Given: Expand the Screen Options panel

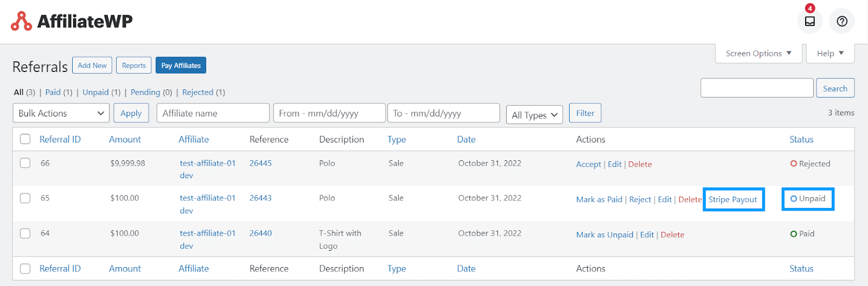Looking at the screenshot, I should 758,54.
